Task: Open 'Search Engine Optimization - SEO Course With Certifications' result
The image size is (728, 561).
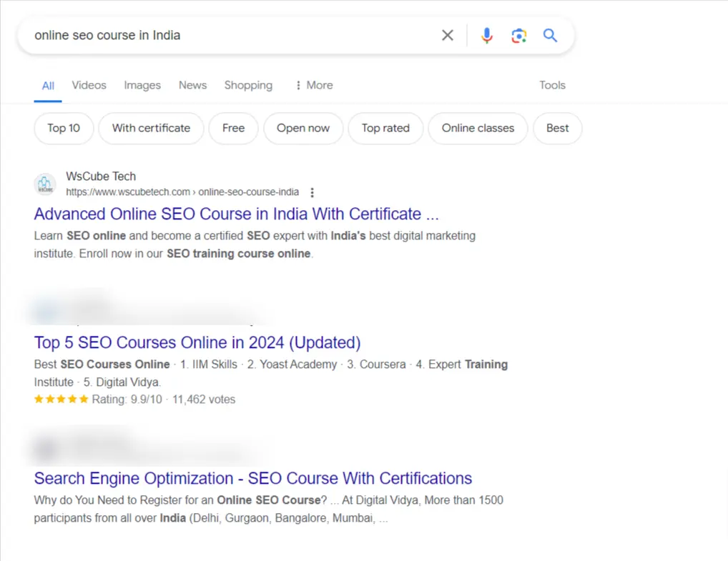Action: click(253, 478)
